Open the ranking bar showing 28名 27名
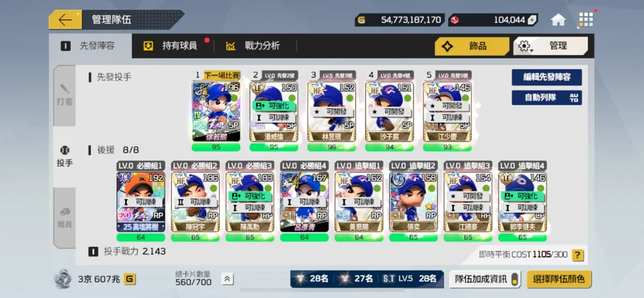 pyautogui.click(x=367, y=279)
